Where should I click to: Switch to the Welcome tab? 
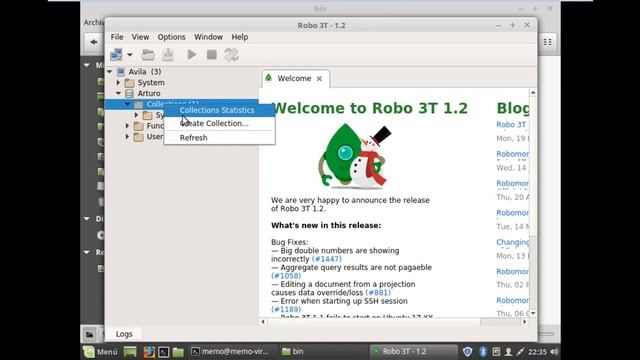294,78
